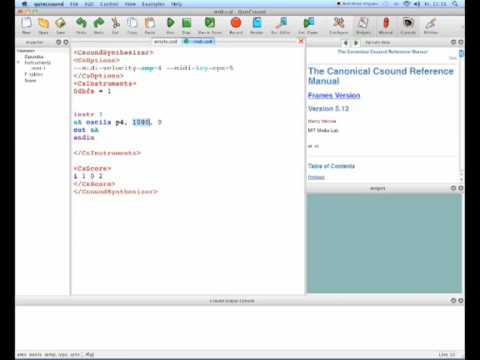Viewport: 480px width, 360px height.
Task: Open the Preface link in manual
Action: click(x=316, y=177)
